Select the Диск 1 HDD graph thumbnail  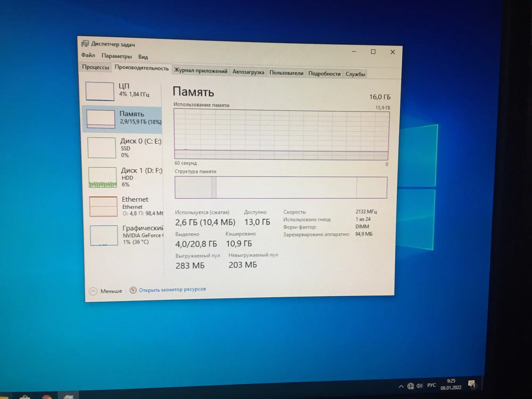[102, 177]
